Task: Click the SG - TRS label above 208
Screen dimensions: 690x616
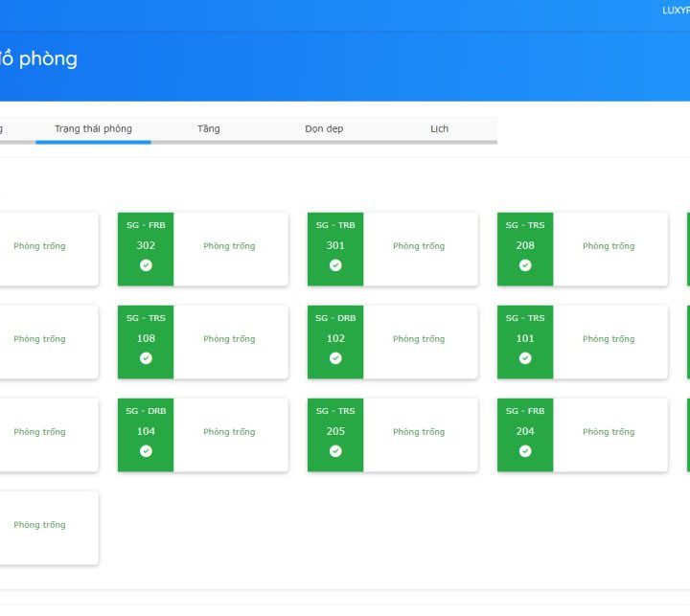Action: coord(525,225)
